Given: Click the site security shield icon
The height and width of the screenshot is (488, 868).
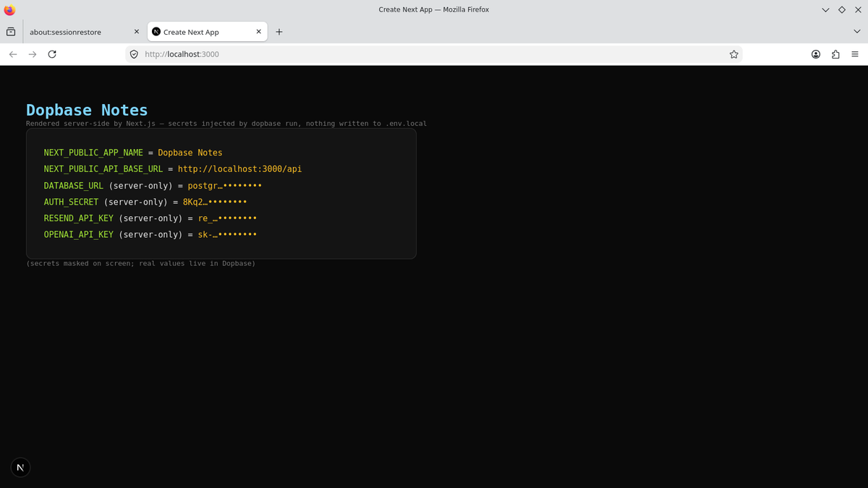Looking at the screenshot, I should pos(134,54).
